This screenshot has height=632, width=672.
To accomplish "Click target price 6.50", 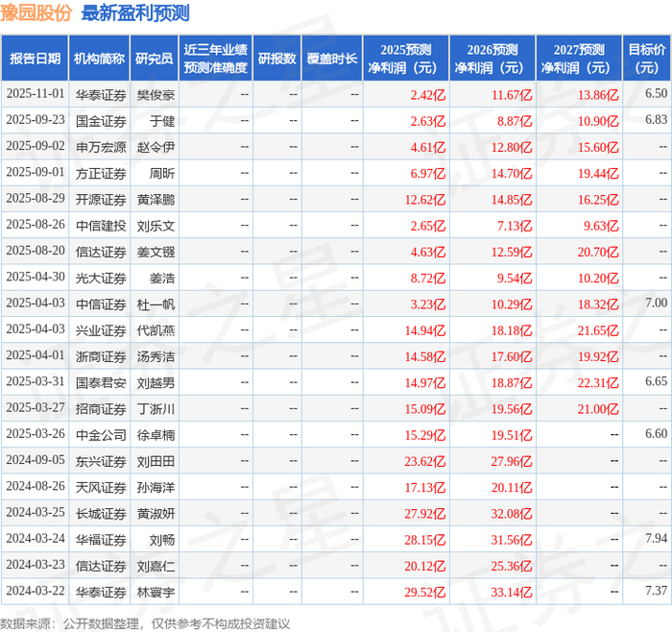I will tap(656, 93).
